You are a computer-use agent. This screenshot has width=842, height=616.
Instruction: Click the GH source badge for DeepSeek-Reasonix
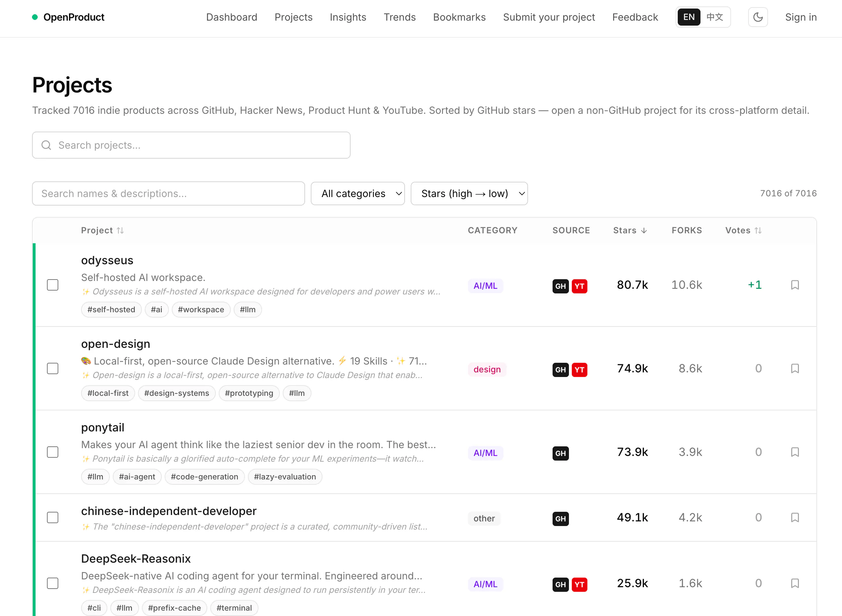tap(560, 584)
